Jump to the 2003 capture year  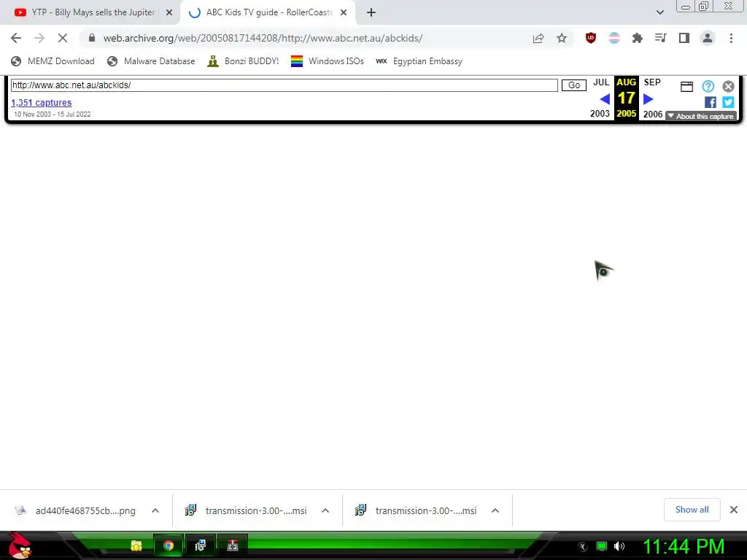(x=600, y=114)
